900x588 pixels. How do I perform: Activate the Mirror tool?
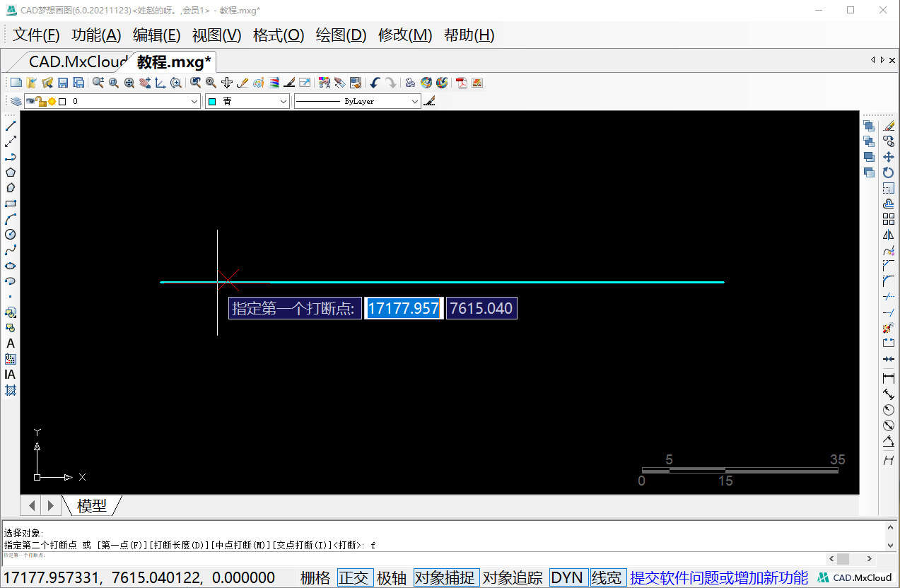click(889, 235)
